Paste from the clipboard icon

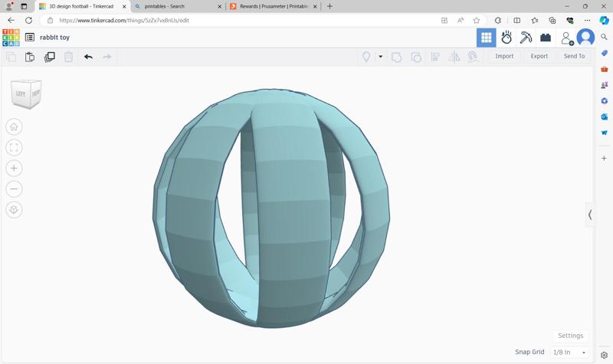click(x=30, y=57)
